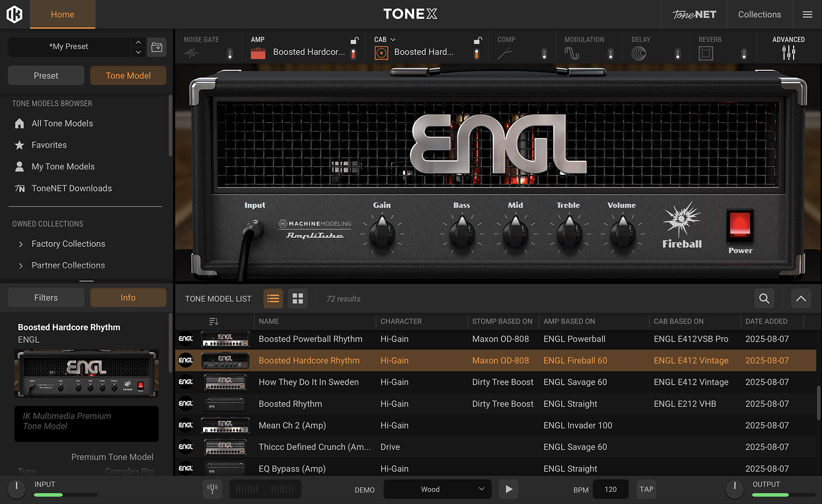Collapse the tone model list panel
Viewport: 822px width, 504px height.
[800, 298]
